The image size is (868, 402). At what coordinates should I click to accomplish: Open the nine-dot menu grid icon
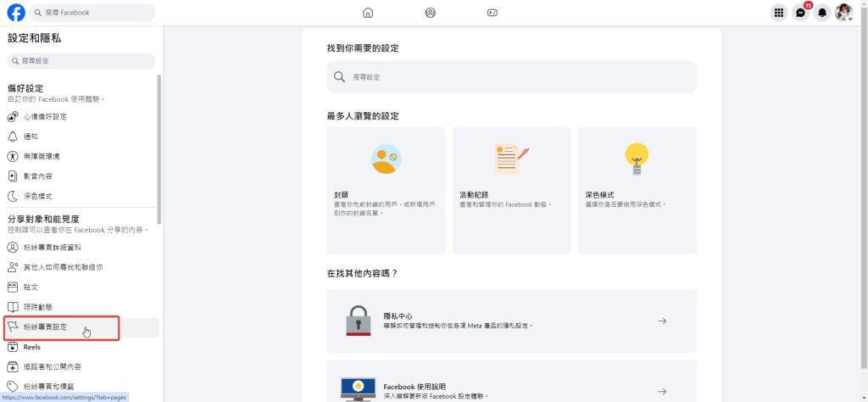pyautogui.click(x=778, y=13)
